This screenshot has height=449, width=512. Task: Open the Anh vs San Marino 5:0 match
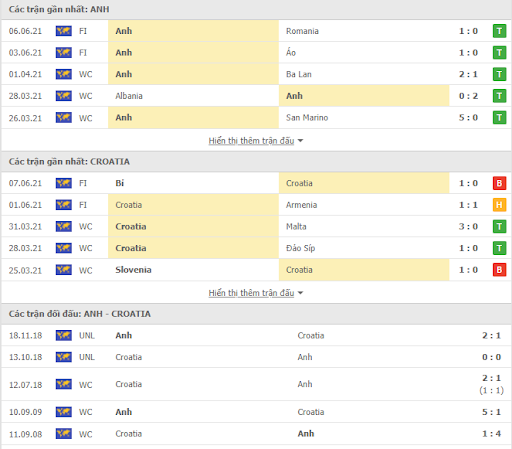[256, 118]
